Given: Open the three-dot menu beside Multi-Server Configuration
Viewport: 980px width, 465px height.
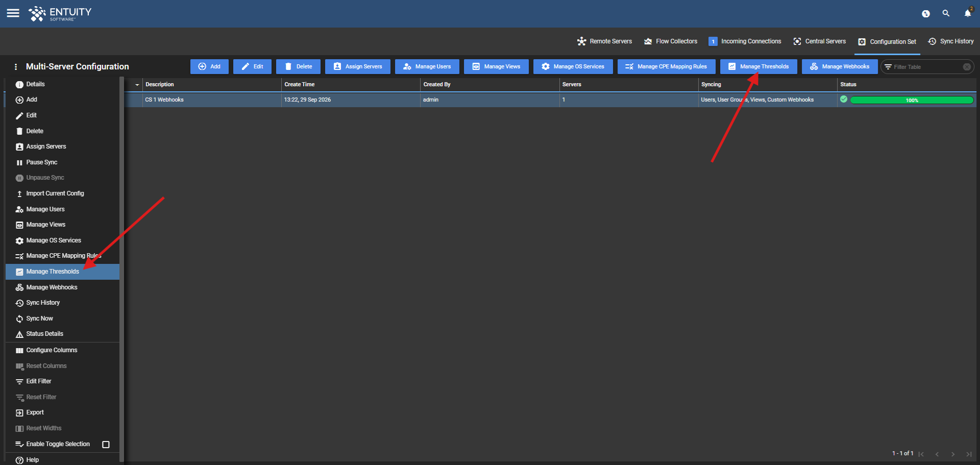Looking at the screenshot, I should coord(16,67).
